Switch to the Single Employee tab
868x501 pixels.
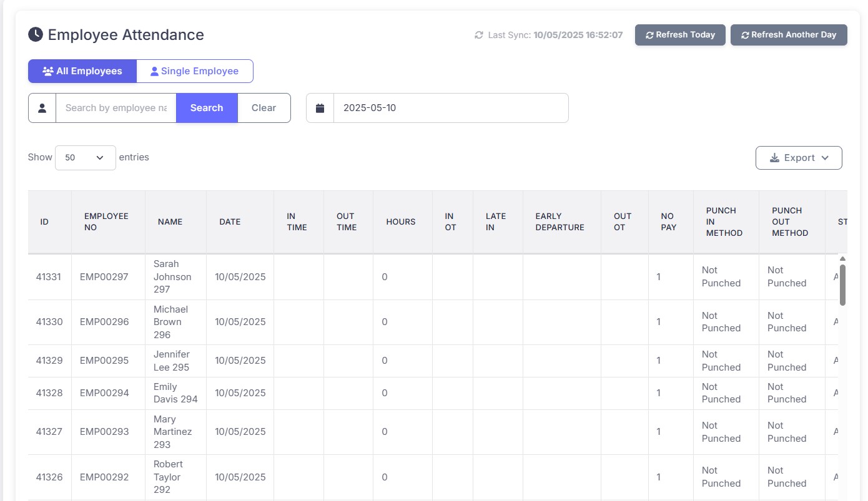click(194, 71)
